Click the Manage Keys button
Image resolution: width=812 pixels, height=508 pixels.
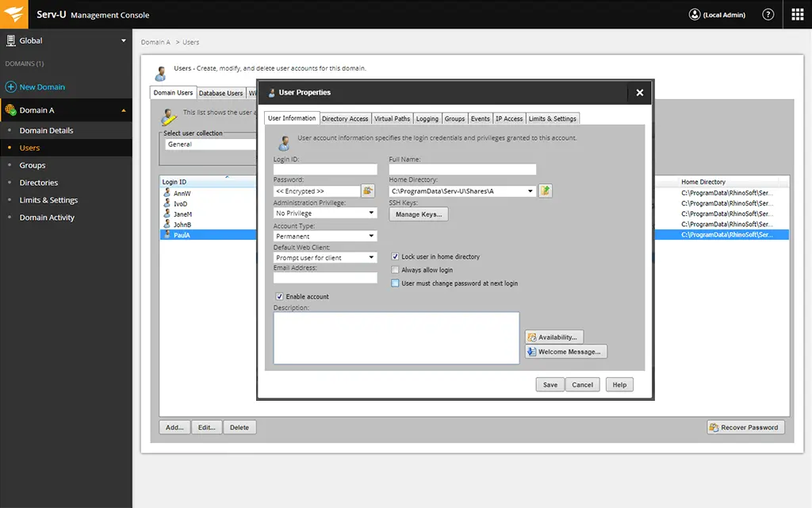[418, 214]
